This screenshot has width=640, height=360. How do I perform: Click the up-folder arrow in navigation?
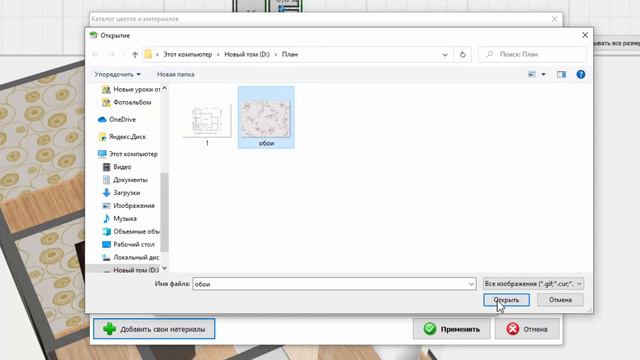click(135, 54)
